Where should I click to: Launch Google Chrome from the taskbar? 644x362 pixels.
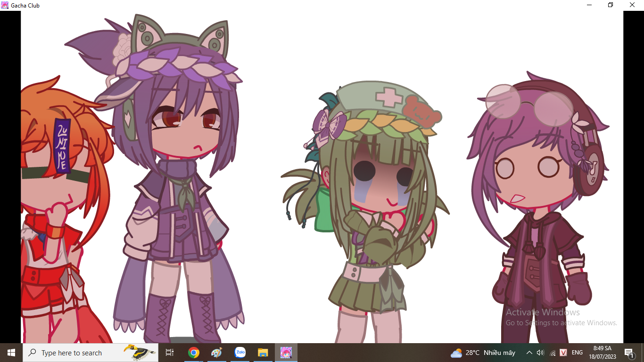pos(193,353)
